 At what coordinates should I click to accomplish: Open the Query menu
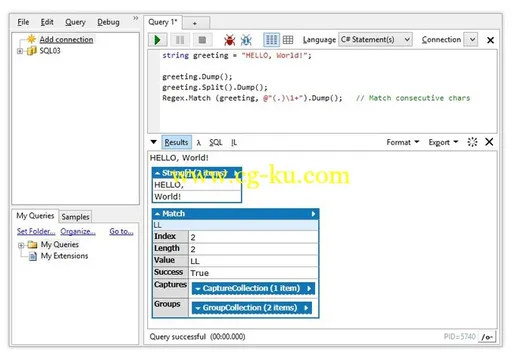point(75,22)
